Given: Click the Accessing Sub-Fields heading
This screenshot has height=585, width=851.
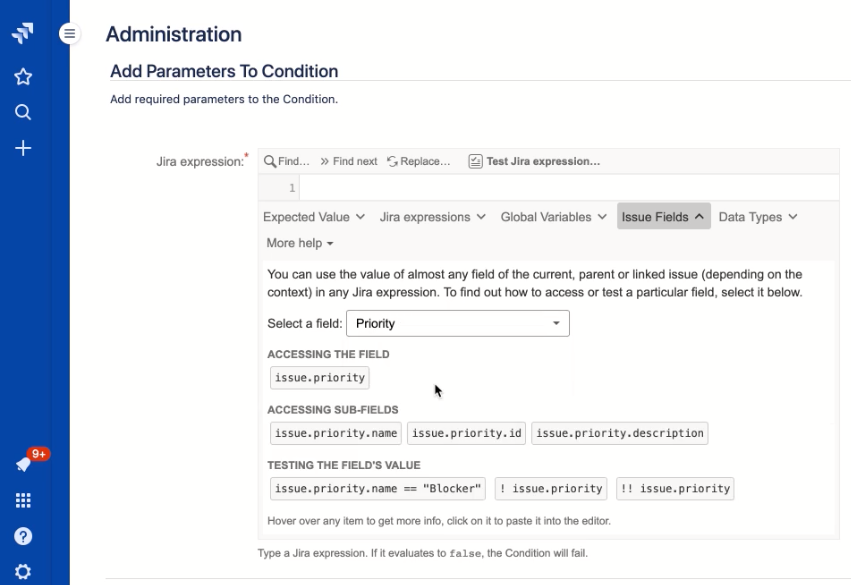Looking at the screenshot, I should (333, 410).
